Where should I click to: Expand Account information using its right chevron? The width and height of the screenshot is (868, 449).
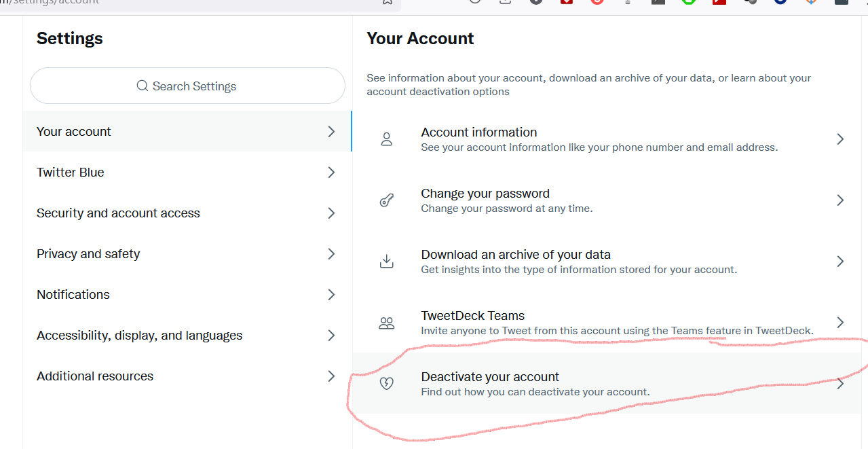point(840,139)
